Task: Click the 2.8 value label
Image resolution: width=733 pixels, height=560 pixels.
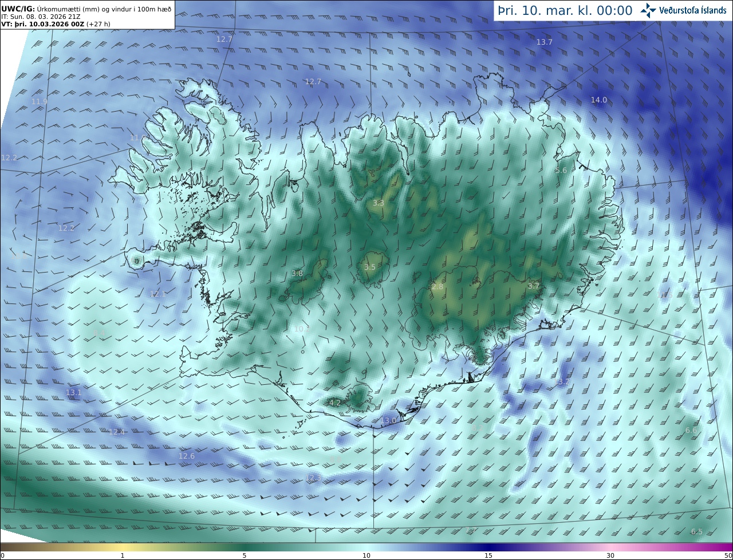Action: [437, 287]
